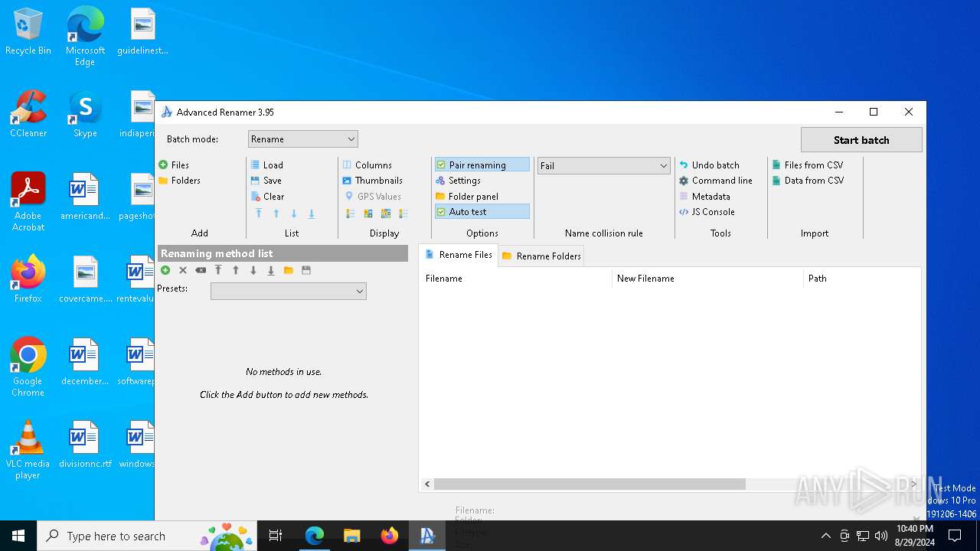Show hidden system tray icons chevron

tap(825, 536)
